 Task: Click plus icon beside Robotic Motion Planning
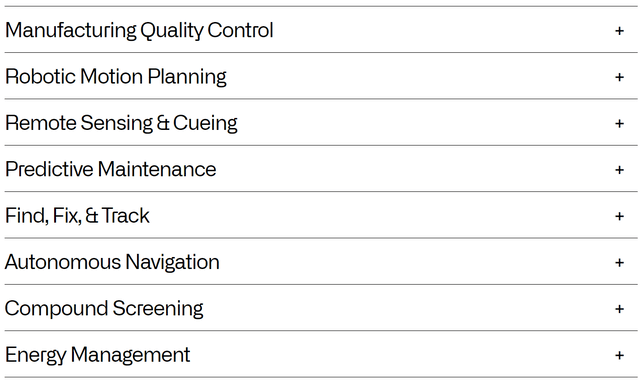619,77
